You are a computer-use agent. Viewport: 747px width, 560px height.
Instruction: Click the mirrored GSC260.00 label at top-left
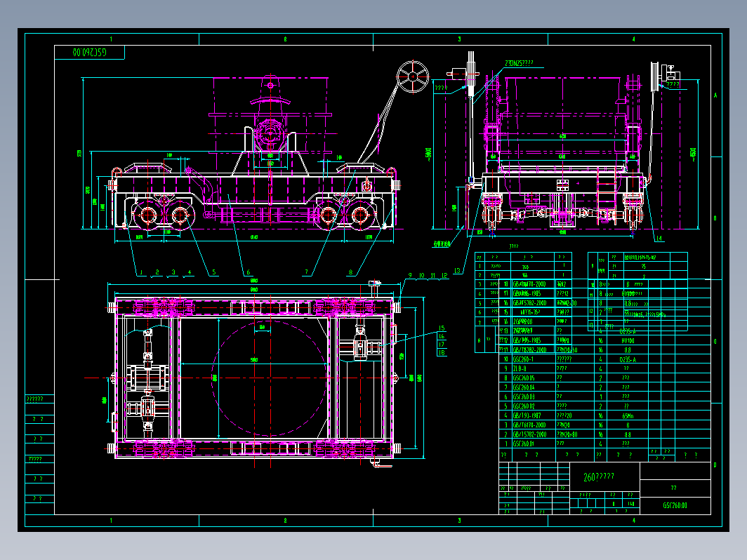click(x=90, y=52)
